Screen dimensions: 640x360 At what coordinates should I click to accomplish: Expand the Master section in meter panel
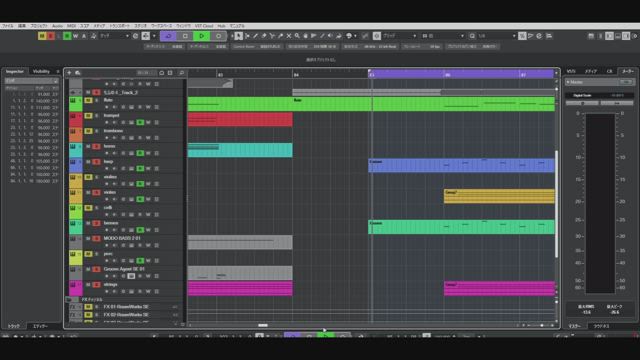tap(568, 82)
